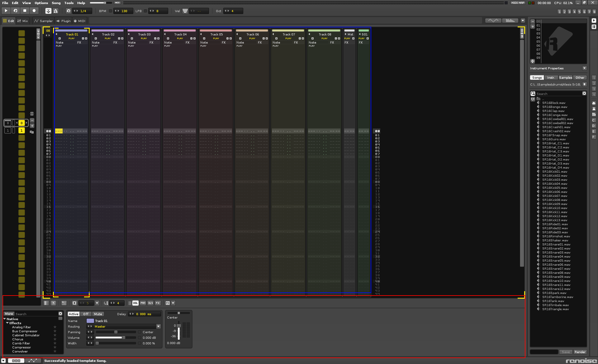Image resolution: width=598 pixels, height=364 pixels.
Task: Select the Compressor effect
Action: click(21, 347)
